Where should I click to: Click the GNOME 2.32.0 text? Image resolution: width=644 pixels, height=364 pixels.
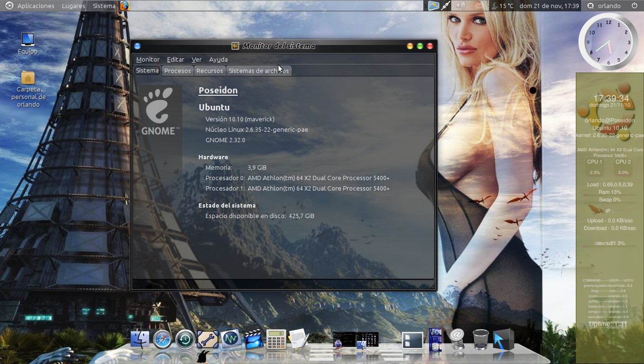pyautogui.click(x=225, y=140)
